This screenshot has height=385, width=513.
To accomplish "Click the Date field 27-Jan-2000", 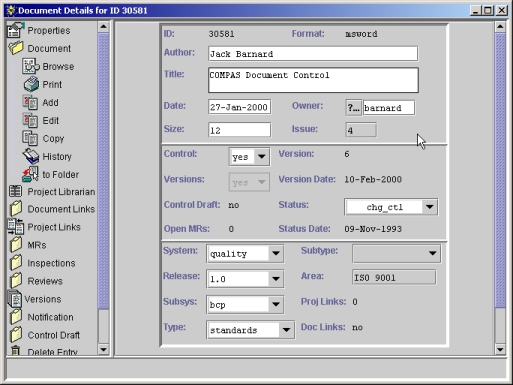I will [x=239, y=107].
